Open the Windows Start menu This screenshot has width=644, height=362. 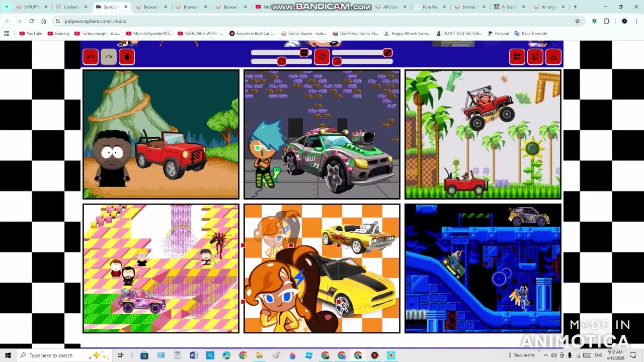[8, 355]
